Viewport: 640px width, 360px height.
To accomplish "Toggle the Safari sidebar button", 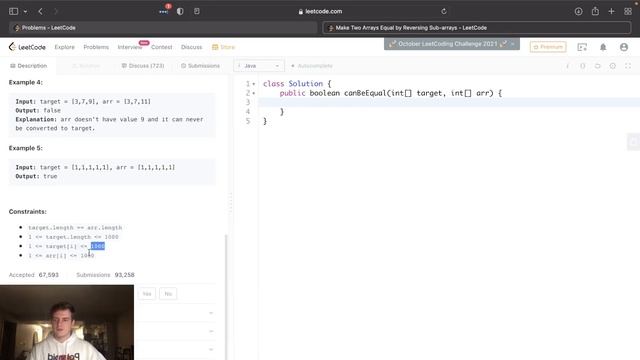I will pyautogui.click(x=13, y=11).
